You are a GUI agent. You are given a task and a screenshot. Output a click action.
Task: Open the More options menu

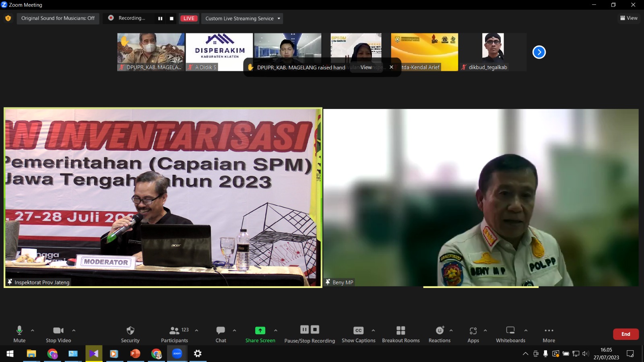click(x=549, y=334)
